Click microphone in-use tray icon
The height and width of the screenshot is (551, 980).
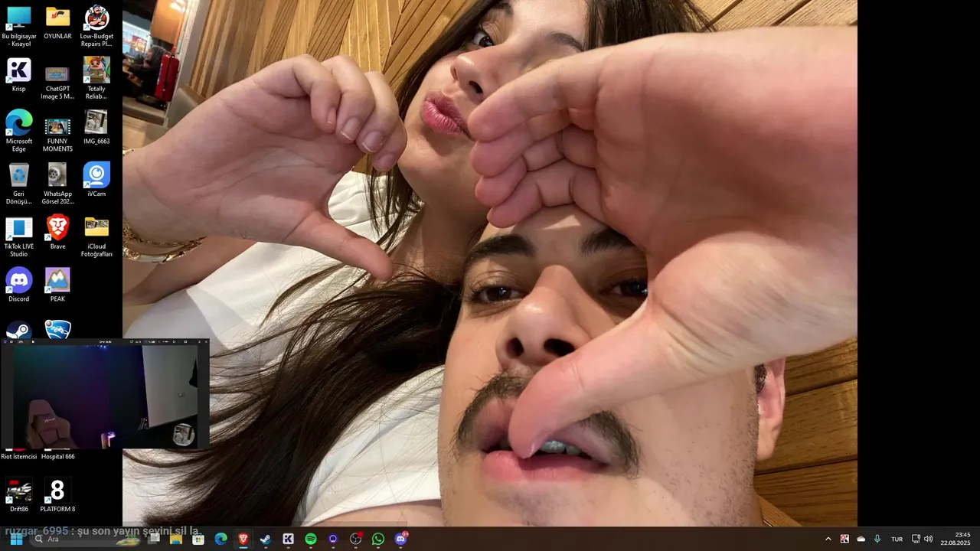(877, 539)
